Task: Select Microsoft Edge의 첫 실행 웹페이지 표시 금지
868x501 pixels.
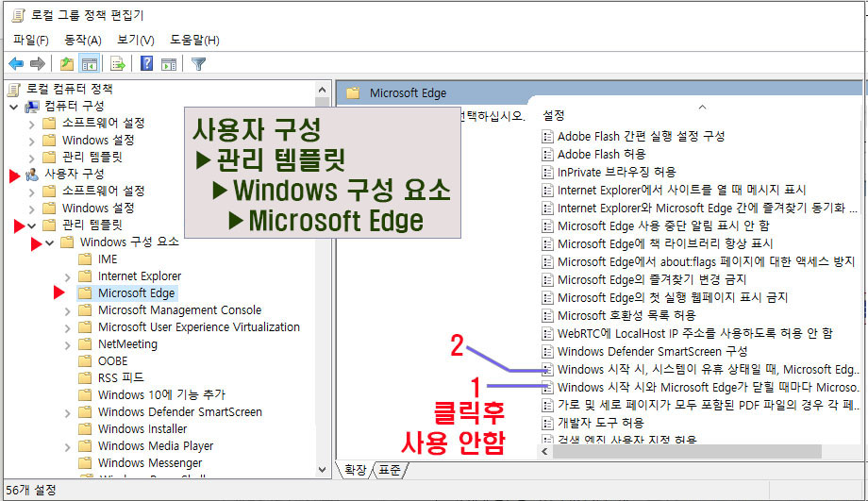Action: click(673, 297)
